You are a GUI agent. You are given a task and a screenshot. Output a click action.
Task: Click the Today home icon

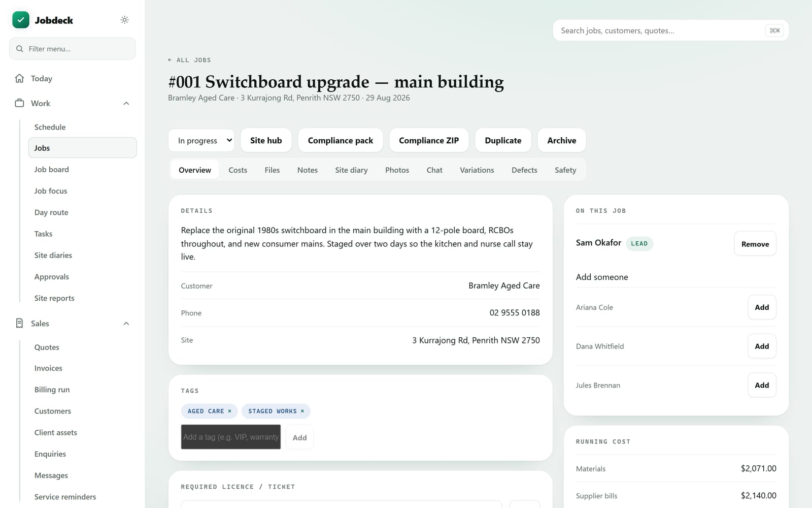pos(19,78)
